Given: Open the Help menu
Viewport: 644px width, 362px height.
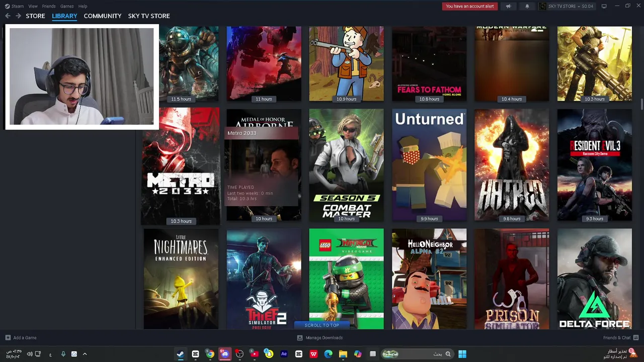Looking at the screenshot, I should 83,6.
